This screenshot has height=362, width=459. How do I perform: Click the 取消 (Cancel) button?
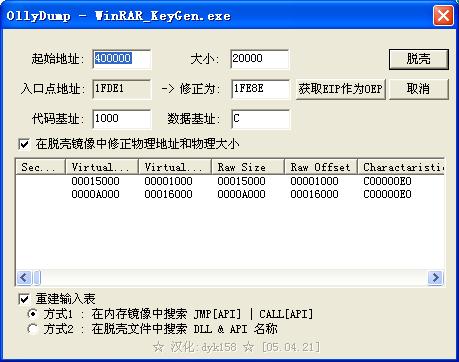419,89
